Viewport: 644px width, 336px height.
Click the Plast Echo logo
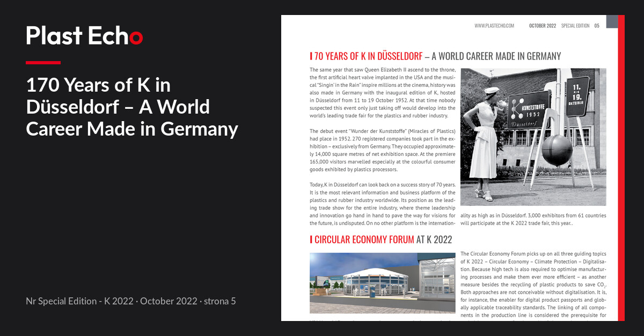[x=84, y=35]
